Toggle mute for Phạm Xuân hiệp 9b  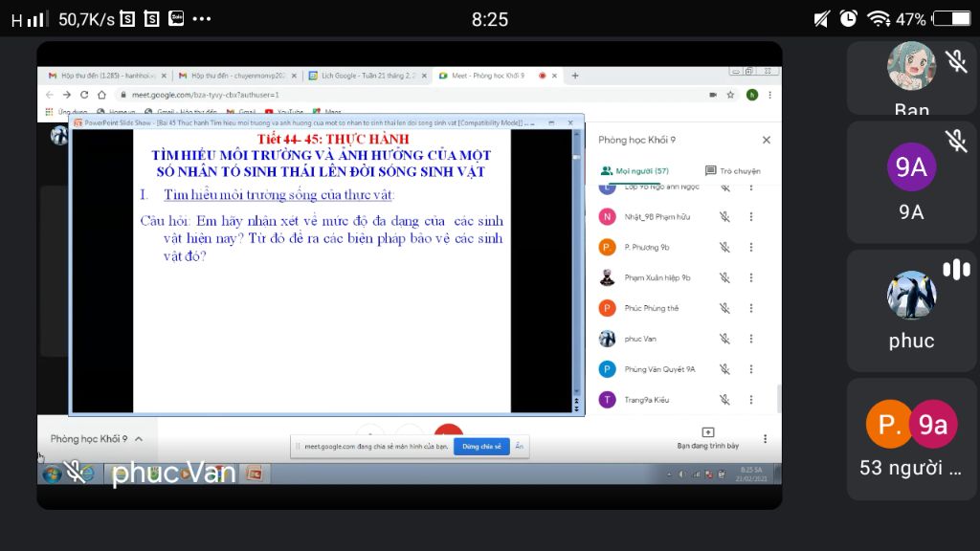[724, 277]
